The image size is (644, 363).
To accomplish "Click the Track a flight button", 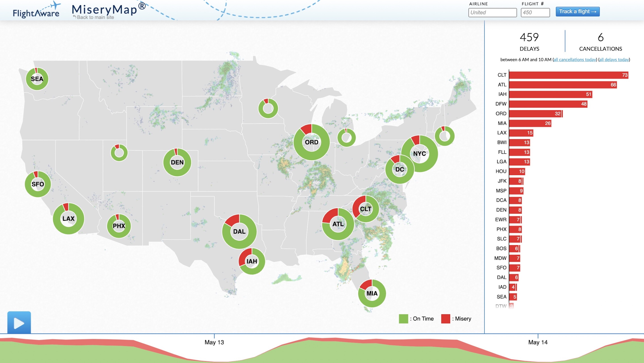I will (578, 11).
